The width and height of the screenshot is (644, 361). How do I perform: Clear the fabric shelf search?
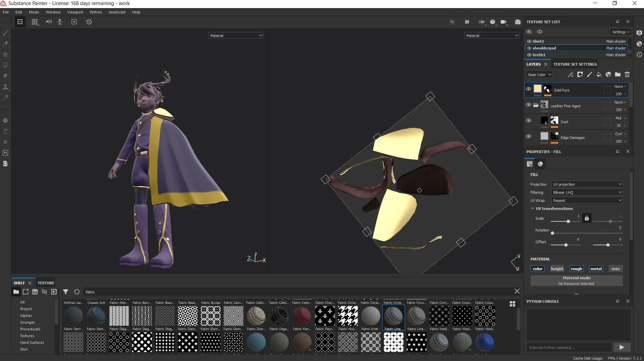tap(517, 291)
